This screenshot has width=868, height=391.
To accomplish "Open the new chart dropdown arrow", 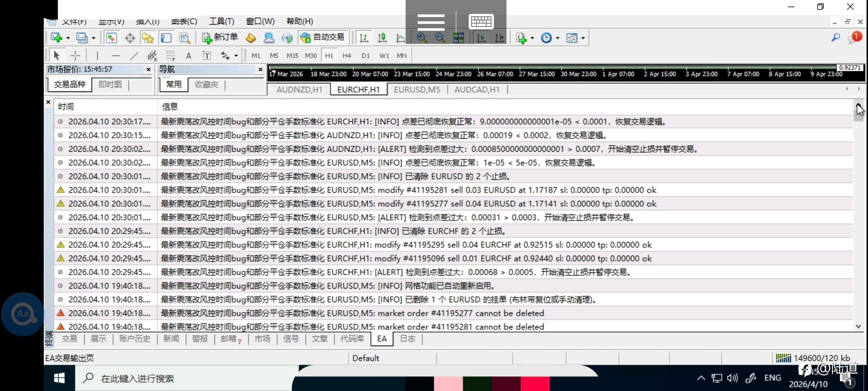I will 68,38.
